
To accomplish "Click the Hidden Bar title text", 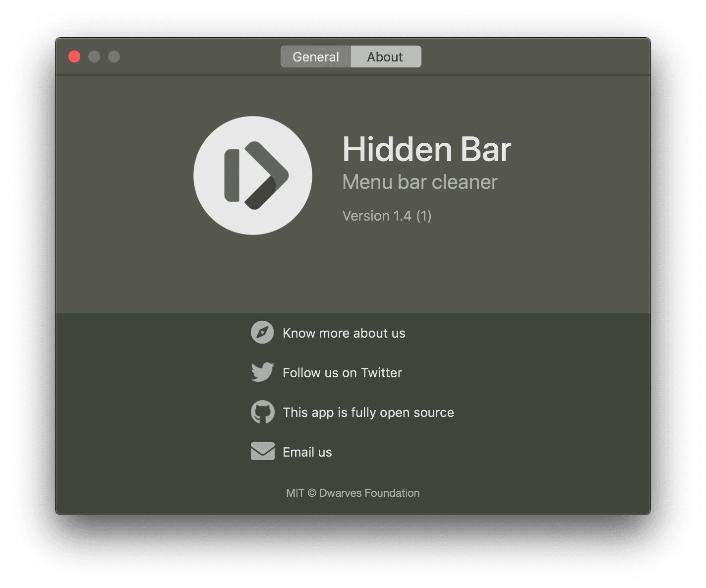I will pyautogui.click(x=426, y=149).
